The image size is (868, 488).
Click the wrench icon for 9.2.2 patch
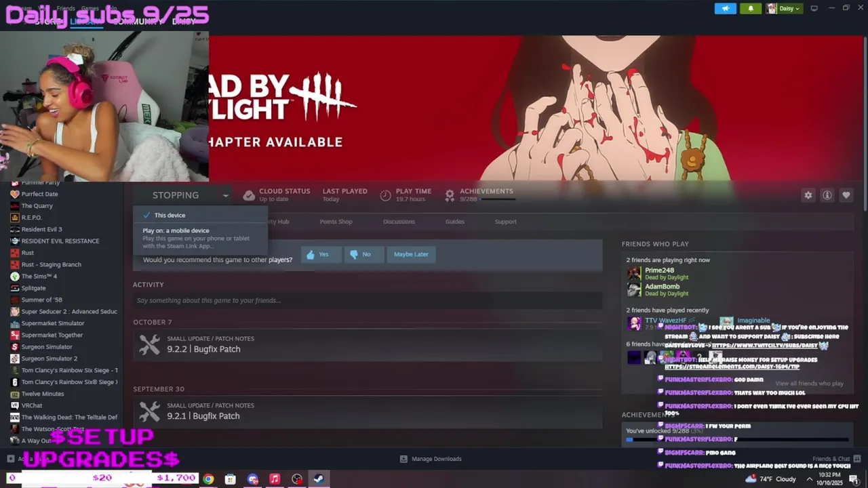point(149,344)
